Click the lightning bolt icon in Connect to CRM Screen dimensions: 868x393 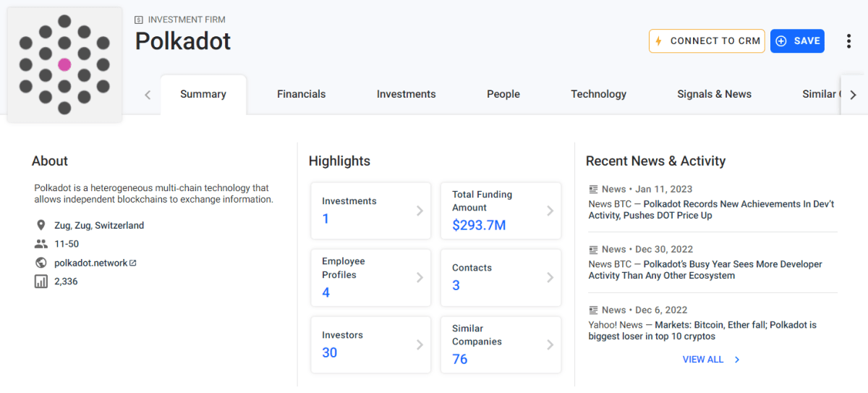658,41
